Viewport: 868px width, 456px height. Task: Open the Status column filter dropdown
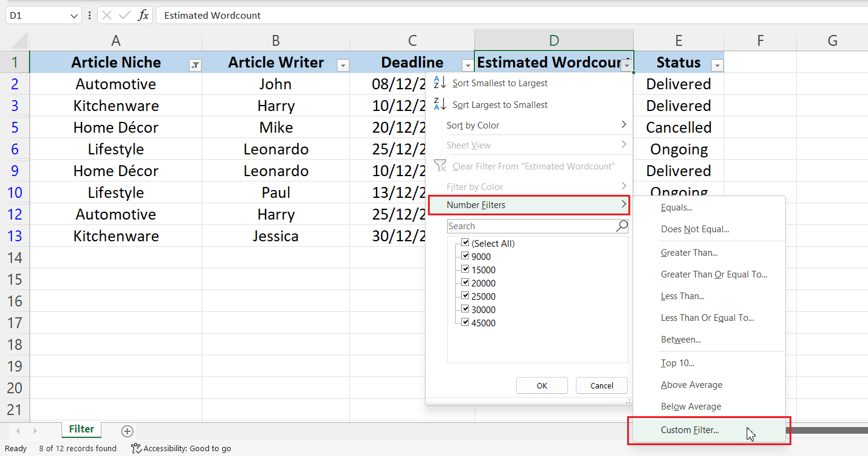click(x=718, y=65)
